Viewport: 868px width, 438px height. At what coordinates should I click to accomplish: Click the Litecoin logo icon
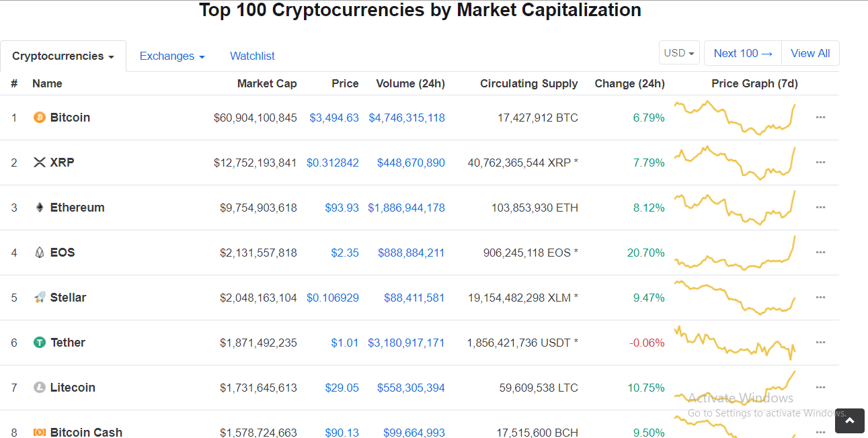point(40,388)
